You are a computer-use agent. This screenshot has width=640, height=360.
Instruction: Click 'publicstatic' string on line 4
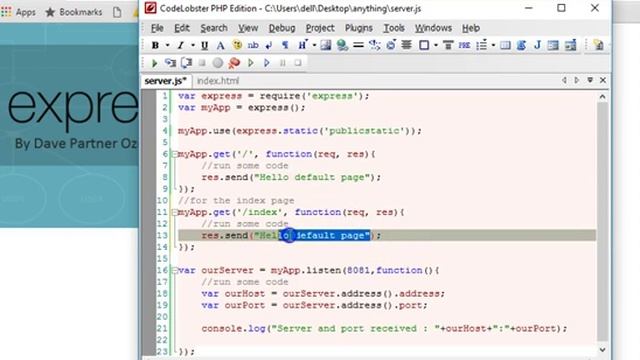click(364, 131)
